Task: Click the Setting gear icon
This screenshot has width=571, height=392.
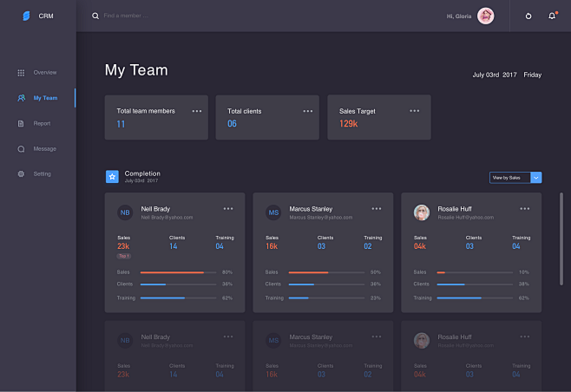Action: pos(21,174)
